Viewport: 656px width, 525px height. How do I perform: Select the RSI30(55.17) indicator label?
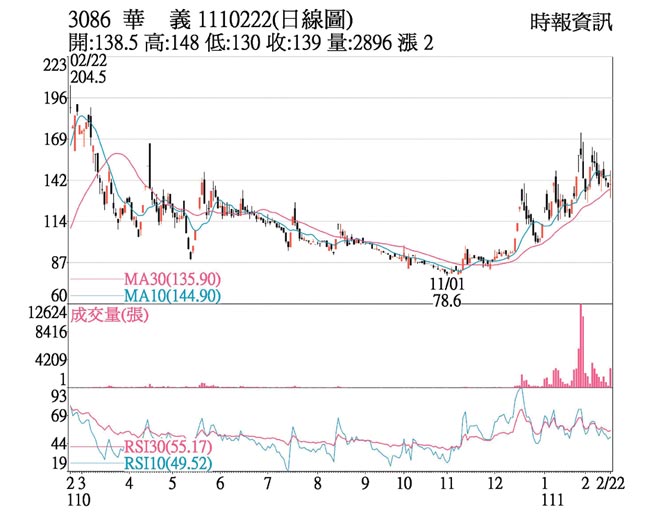[167, 447]
